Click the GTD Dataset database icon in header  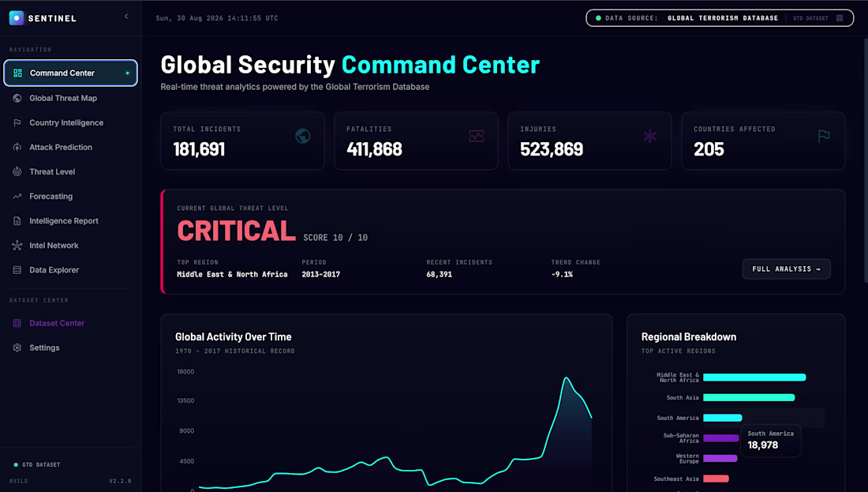coord(840,18)
